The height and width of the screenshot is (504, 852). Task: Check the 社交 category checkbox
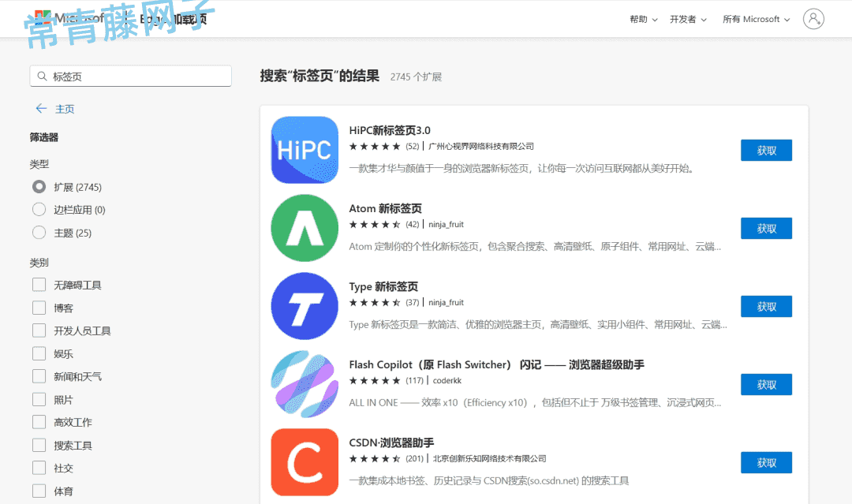39,468
